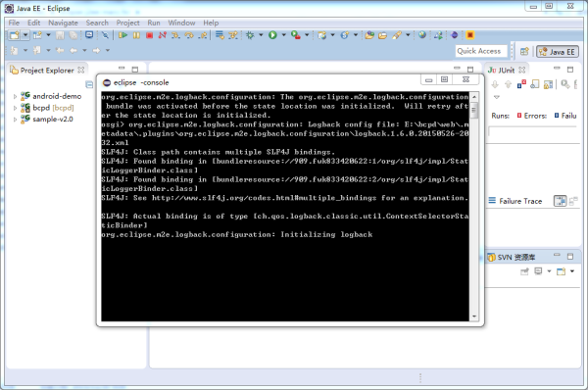Image resolution: width=588 pixels, height=390 pixels.
Task: Click the red Terminate icon
Action: 149,35
